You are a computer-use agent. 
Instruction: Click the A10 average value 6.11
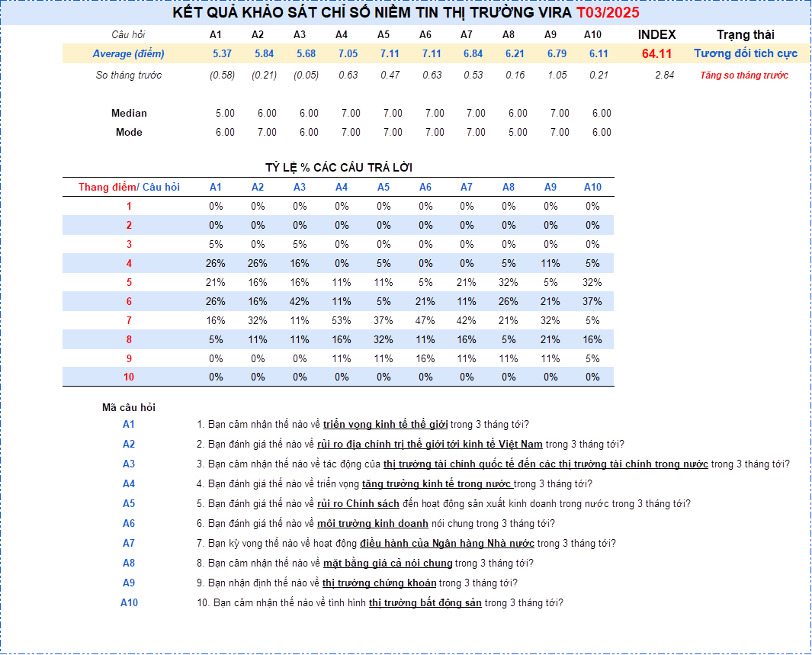point(599,54)
